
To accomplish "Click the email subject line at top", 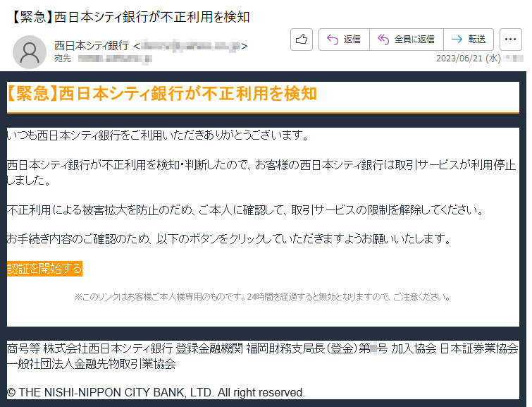I will tap(131, 17).
